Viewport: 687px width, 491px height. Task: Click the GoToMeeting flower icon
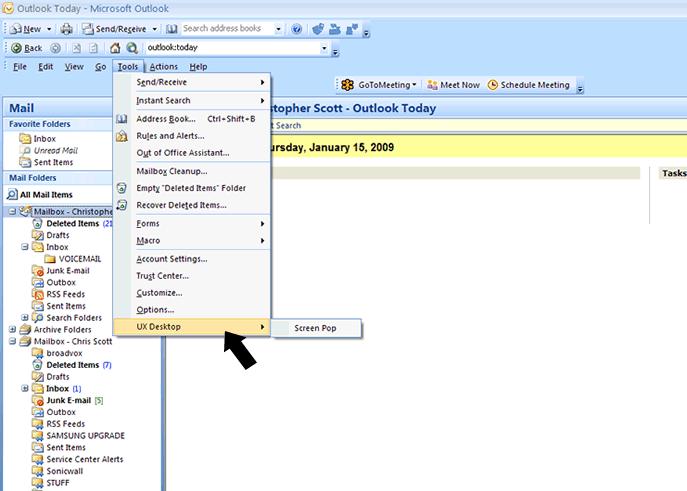coord(348,85)
